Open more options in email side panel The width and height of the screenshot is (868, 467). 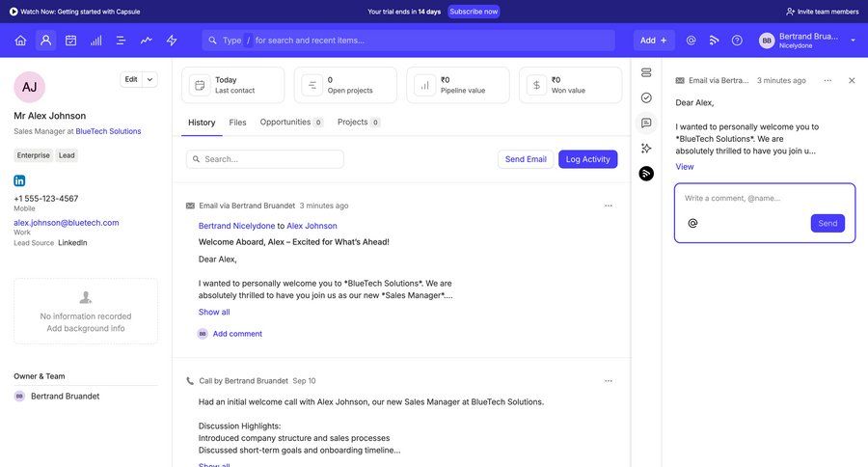click(x=827, y=81)
